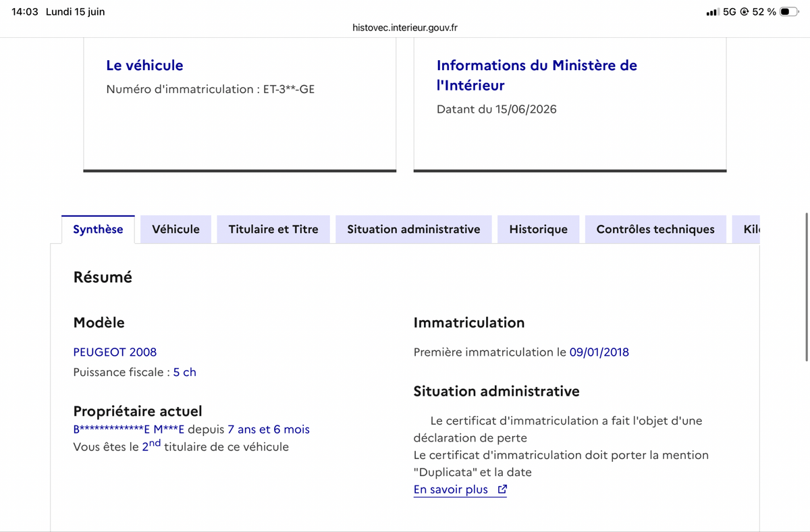Click the 7 ans et 6 mois duration

269,429
